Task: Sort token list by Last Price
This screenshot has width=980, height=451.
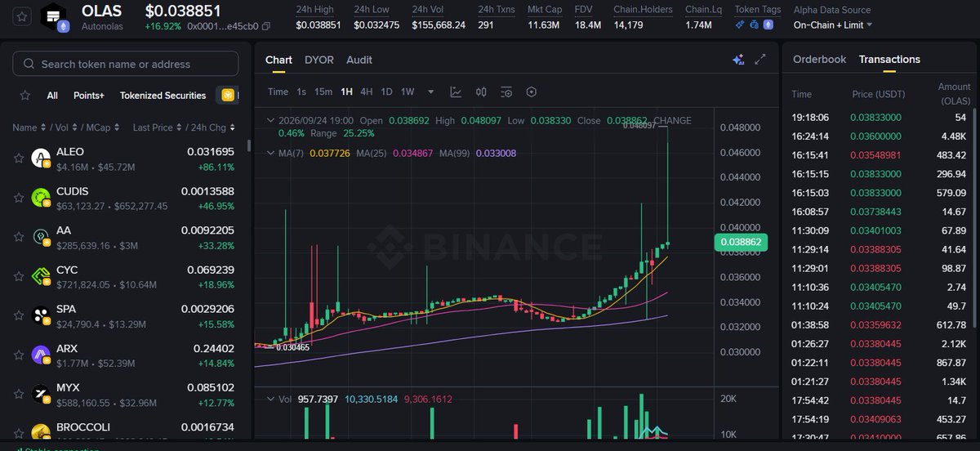Action: 156,127
